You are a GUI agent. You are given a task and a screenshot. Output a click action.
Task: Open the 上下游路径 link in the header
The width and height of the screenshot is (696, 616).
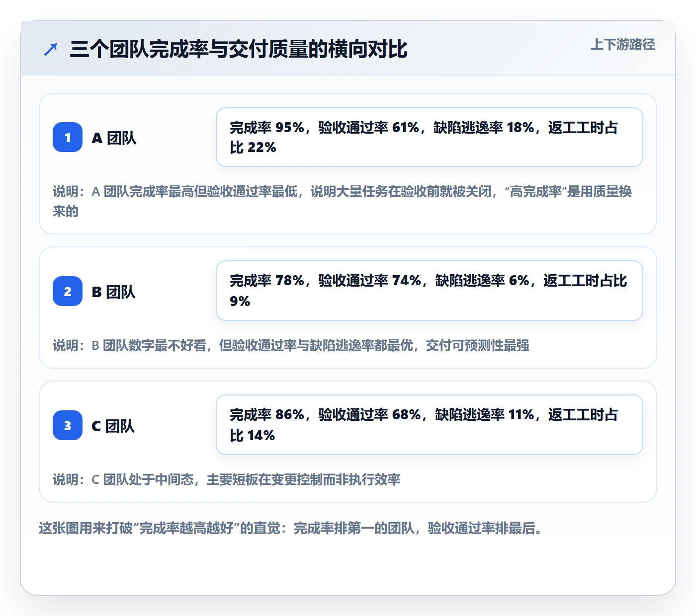coord(622,44)
